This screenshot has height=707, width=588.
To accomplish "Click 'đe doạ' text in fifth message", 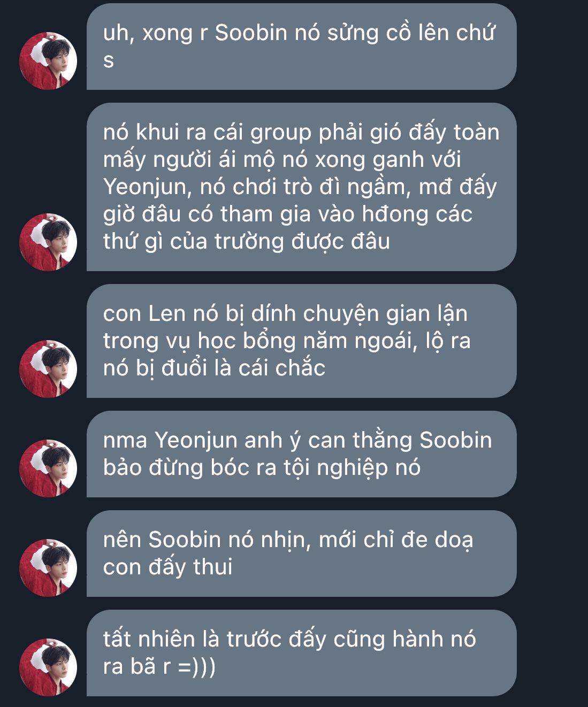I will 437,541.
